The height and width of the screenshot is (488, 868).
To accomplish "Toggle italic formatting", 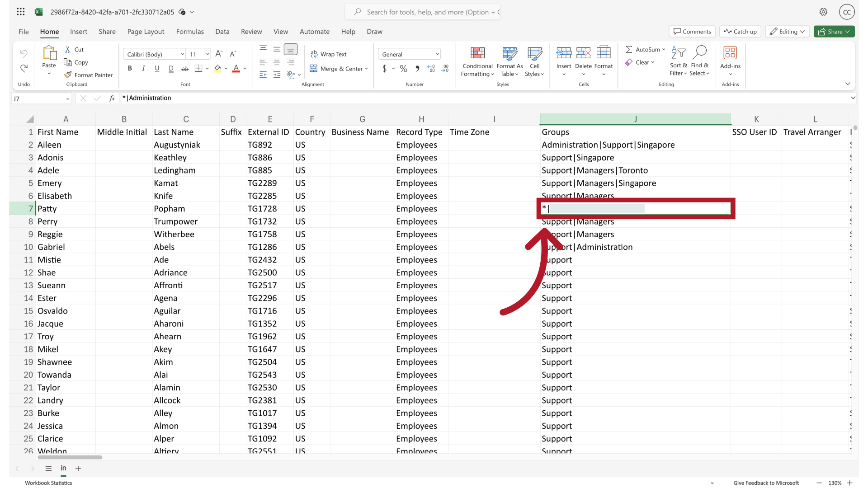I will pyautogui.click(x=143, y=69).
